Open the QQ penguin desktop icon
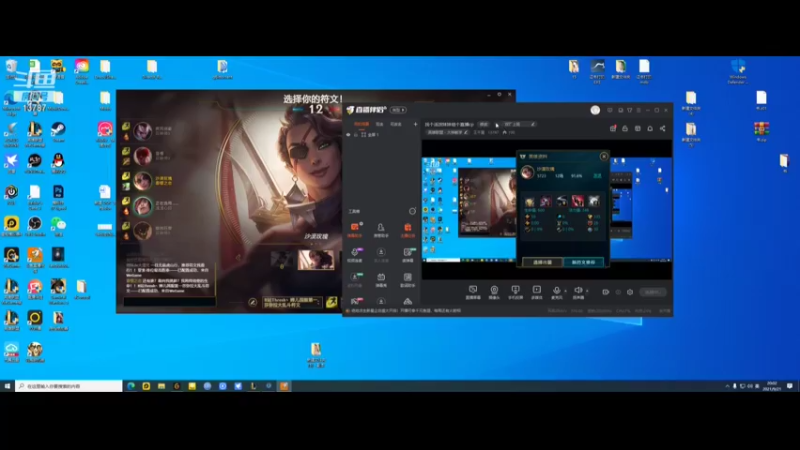The image size is (800, 450). tap(58, 161)
